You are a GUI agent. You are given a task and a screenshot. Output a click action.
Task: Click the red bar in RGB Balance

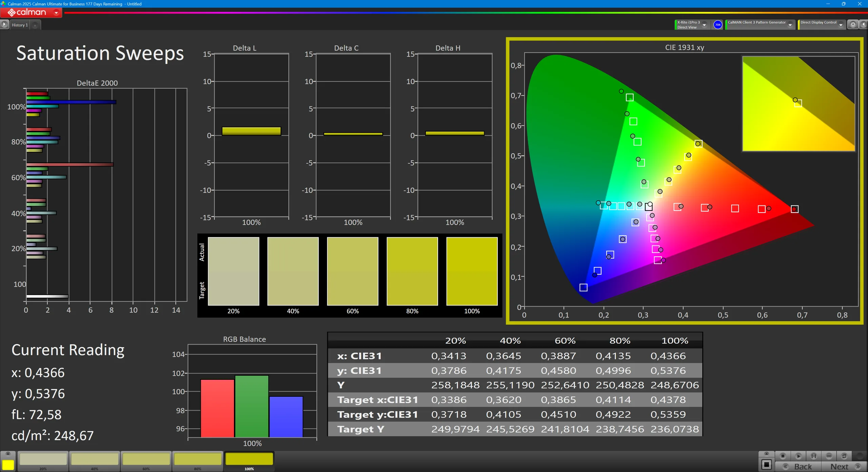click(x=217, y=408)
